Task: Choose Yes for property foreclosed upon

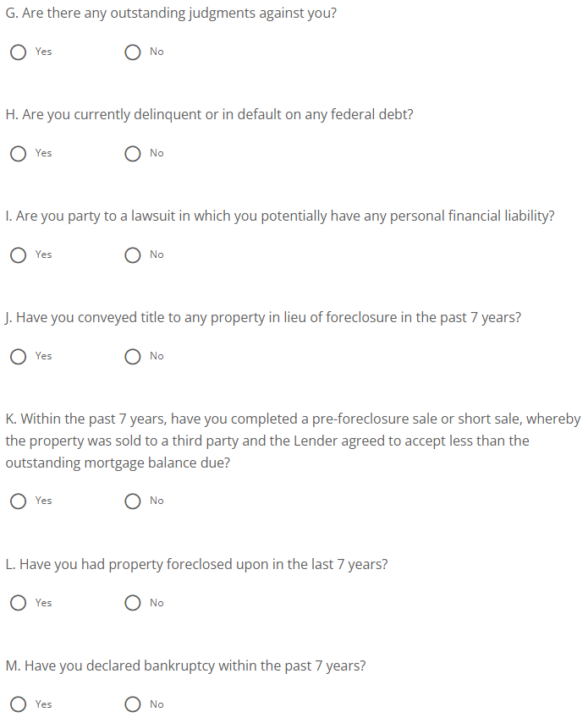Action: (18, 603)
